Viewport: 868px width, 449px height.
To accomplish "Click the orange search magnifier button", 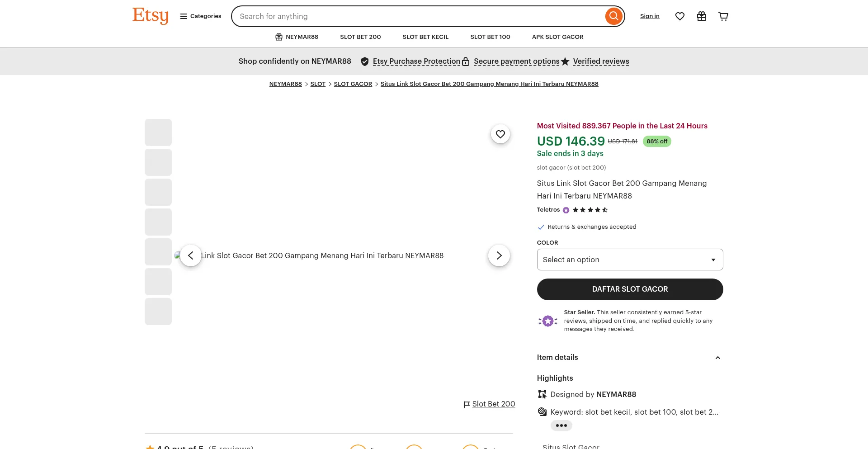I will 613,16.
